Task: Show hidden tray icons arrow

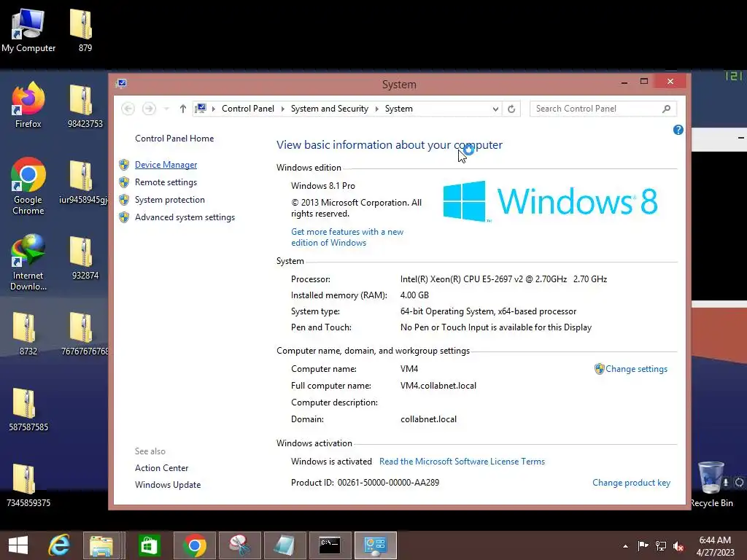Action: 625,546
